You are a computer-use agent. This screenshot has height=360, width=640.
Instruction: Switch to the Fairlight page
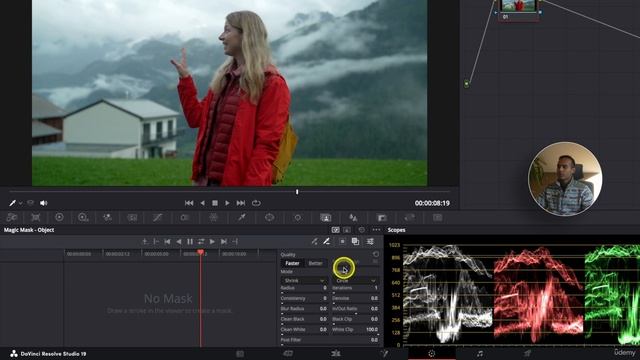480,353
